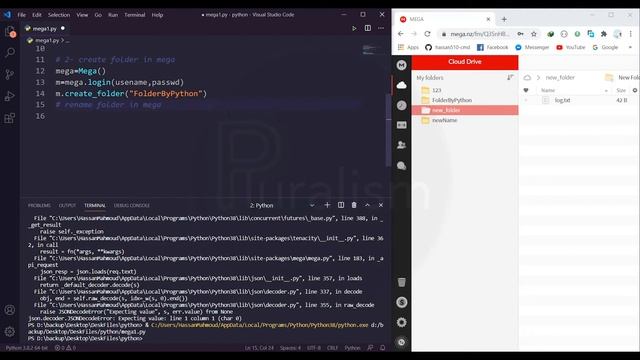Open the Search view in VS Code
The height and width of the screenshot is (360, 640).
(10, 53)
